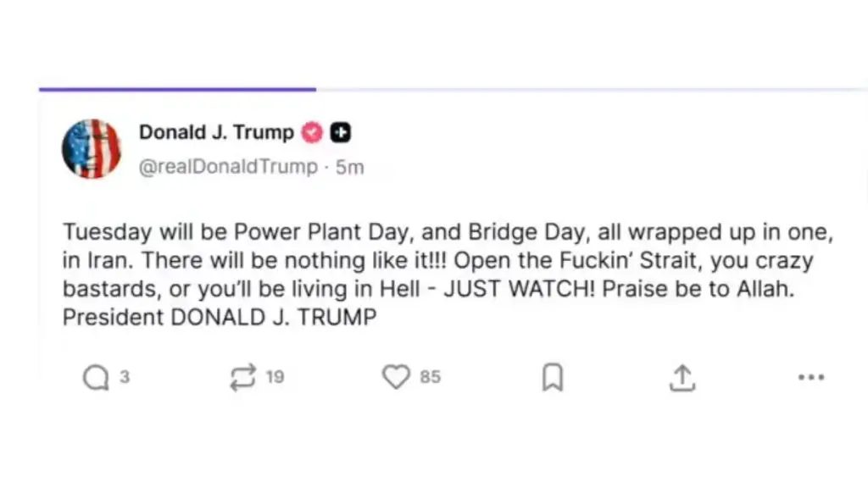Screen dimensions: 868x488
Task: Like the post with the heart icon
Action: 396,377
